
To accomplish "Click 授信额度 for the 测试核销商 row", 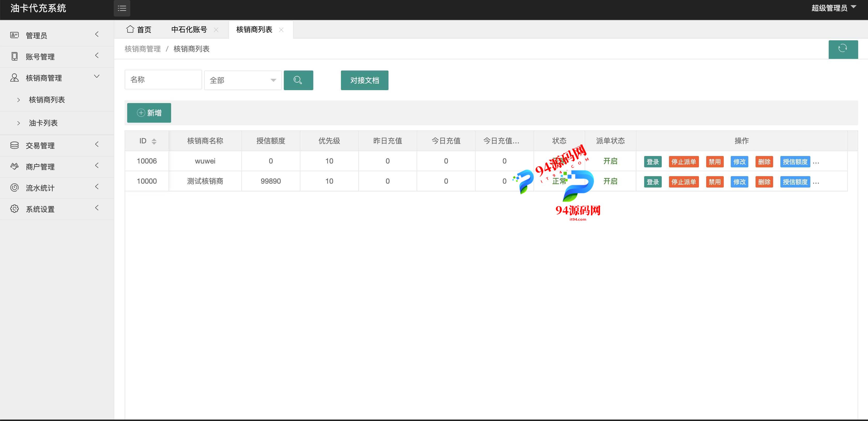I will point(795,182).
